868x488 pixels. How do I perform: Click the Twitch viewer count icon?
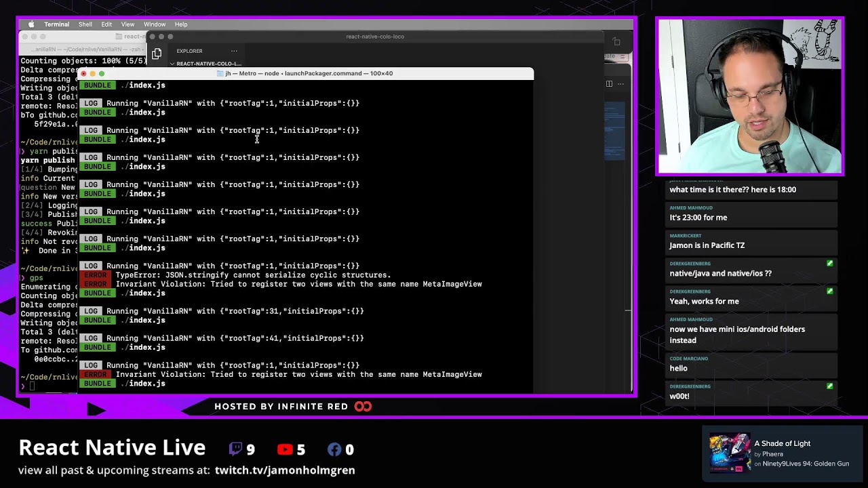(235, 449)
